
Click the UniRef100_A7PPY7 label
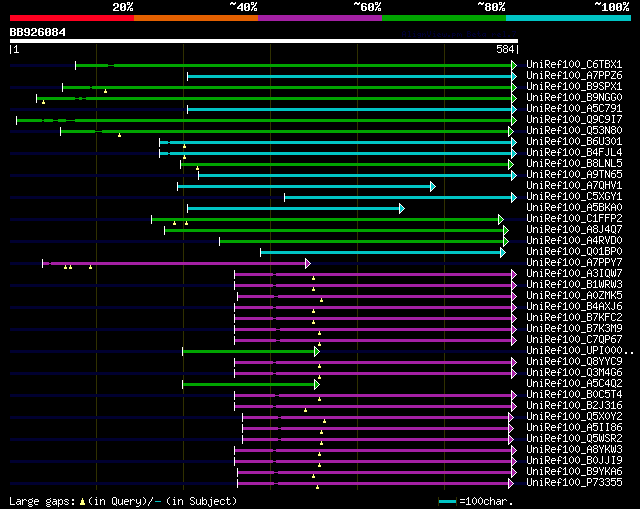point(574,263)
